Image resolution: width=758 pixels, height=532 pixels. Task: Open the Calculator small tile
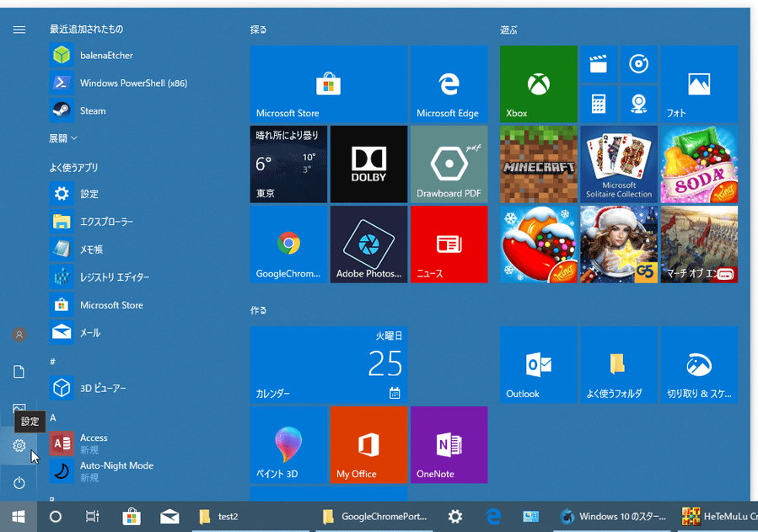click(599, 104)
